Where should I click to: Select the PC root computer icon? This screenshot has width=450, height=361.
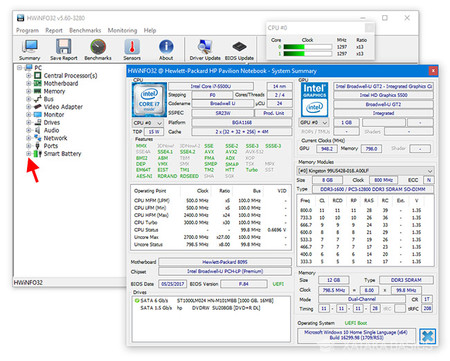[29, 68]
